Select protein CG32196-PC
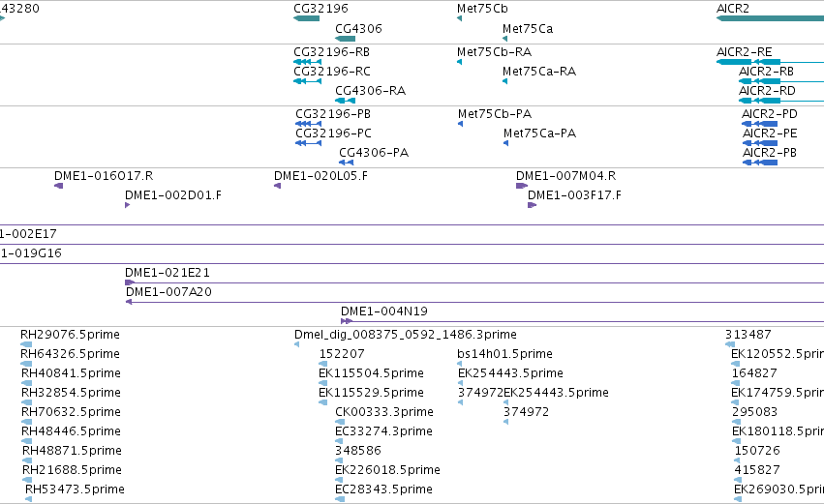Screen dimensions: 824x504 pyautogui.click(x=333, y=133)
